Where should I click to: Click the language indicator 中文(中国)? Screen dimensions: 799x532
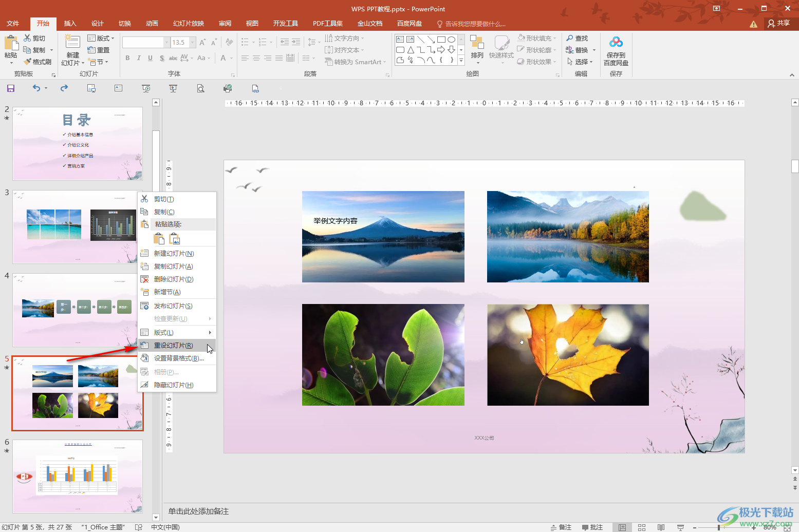165,527
